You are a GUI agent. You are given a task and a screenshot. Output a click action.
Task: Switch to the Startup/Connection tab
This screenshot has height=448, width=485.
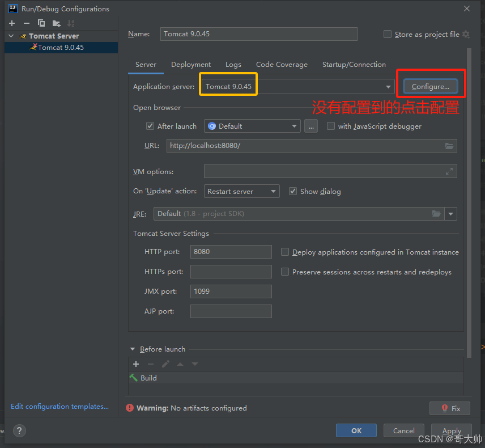[354, 65]
